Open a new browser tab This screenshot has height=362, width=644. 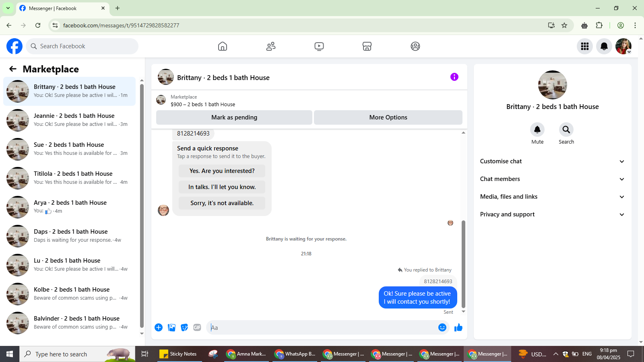pyautogui.click(x=118, y=8)
